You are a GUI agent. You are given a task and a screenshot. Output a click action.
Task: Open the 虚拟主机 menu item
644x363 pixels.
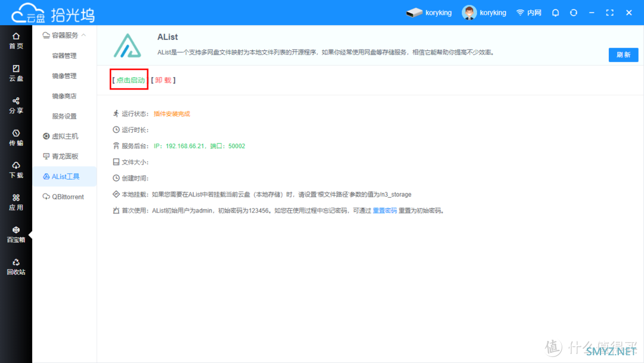coord(61,136)
